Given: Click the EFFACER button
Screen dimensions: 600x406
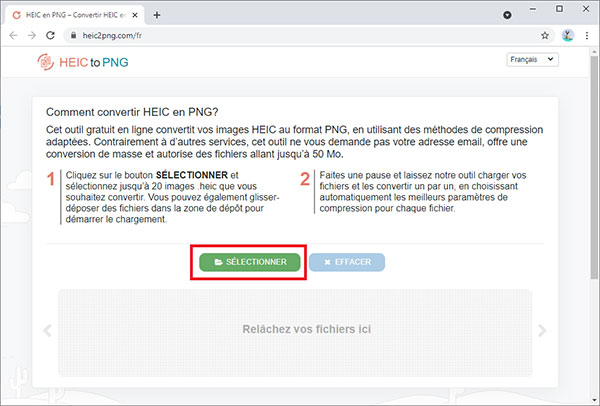Looking at the screenshot, I should pos(347,262).
